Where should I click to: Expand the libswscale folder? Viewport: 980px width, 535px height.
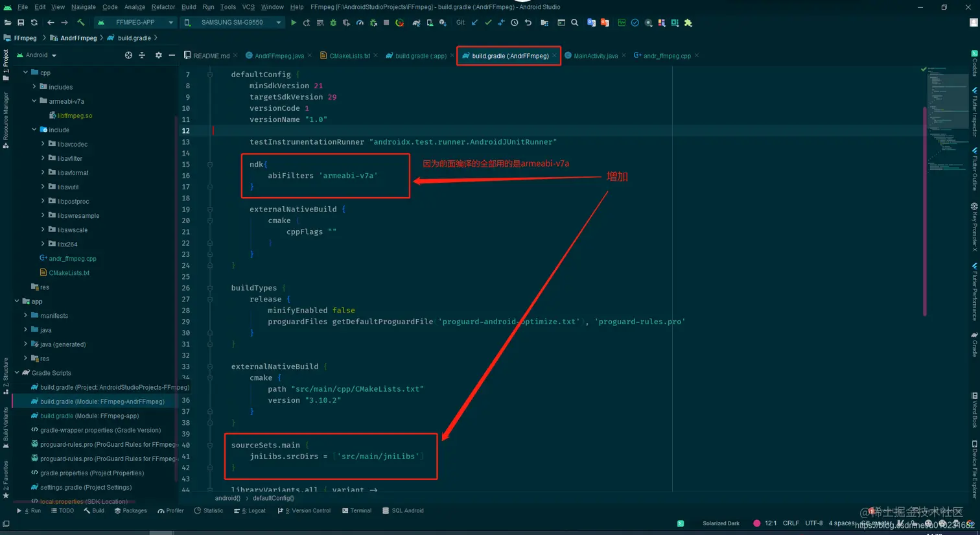pos(43,230)
